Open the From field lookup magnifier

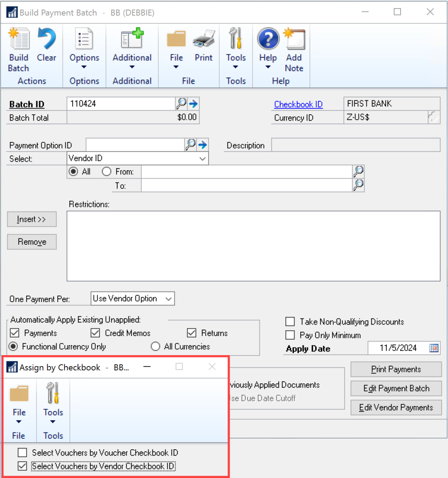coord(358,172)
